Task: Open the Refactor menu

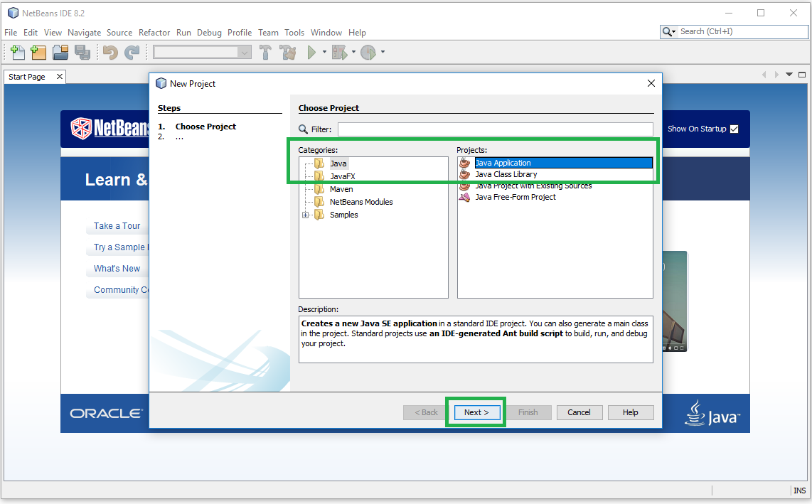Action: (x=154, y=33)
